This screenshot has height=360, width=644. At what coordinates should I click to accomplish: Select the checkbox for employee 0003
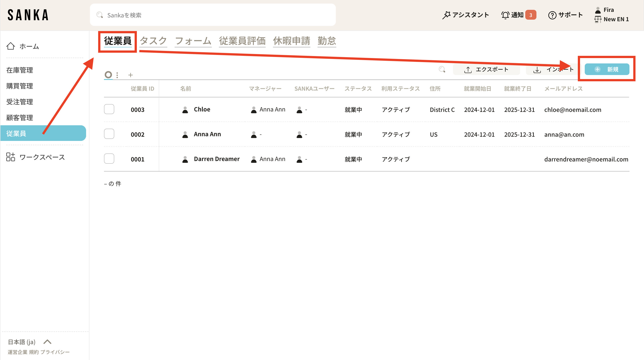pos(109,109)
